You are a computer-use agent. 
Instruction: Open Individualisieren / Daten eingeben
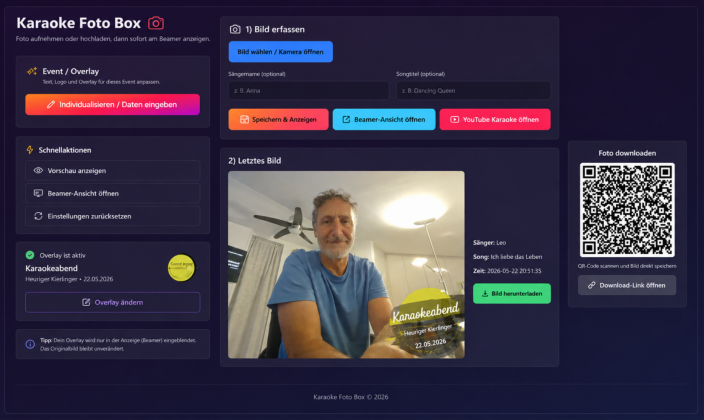tap(113, 104)
